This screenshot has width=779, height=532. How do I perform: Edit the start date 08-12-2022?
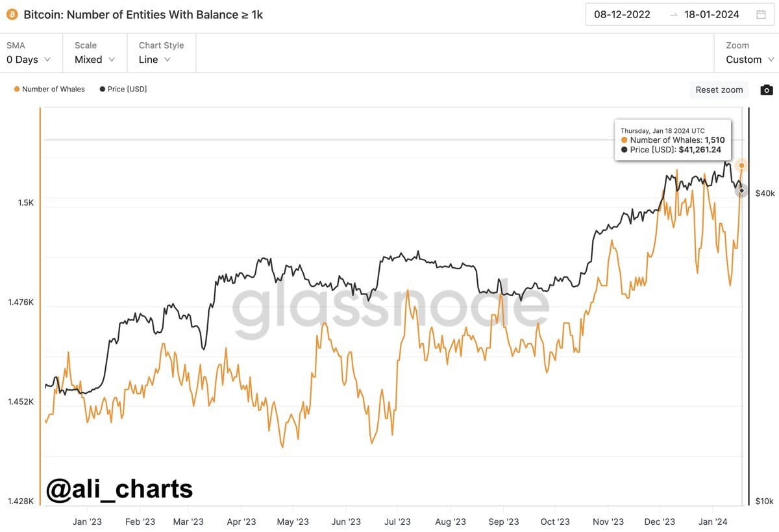[622, 14]
